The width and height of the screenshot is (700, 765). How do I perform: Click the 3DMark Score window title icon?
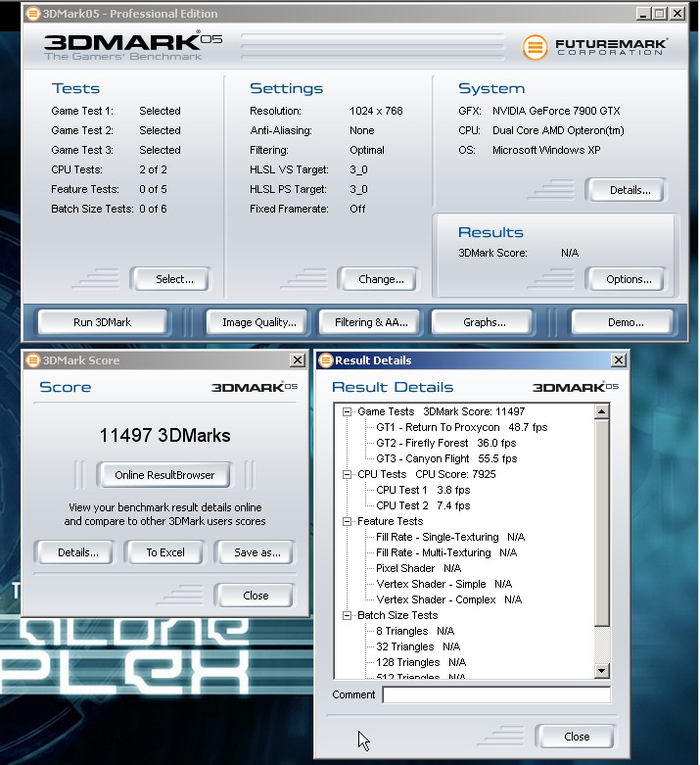pos(32,360)
